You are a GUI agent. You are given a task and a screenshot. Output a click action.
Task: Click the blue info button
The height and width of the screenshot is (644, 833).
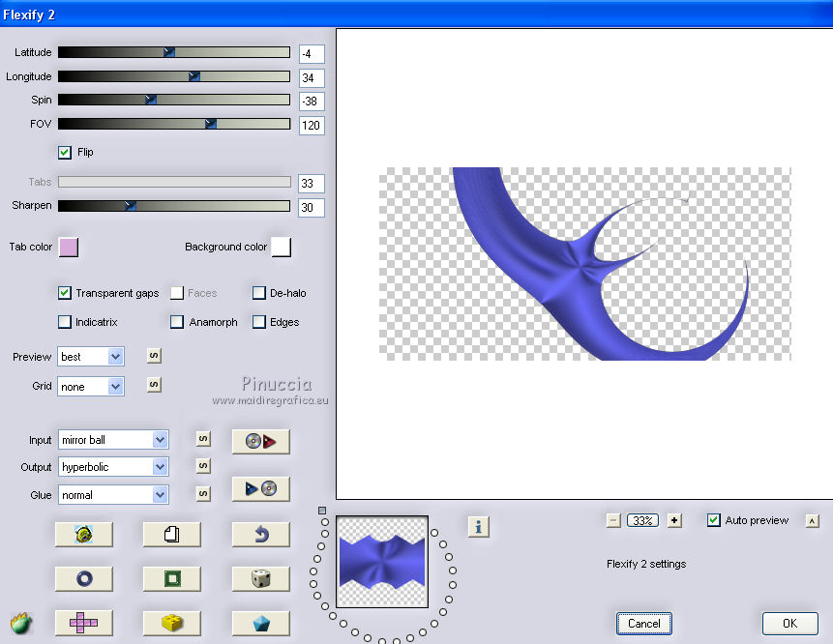coord(479,527)
